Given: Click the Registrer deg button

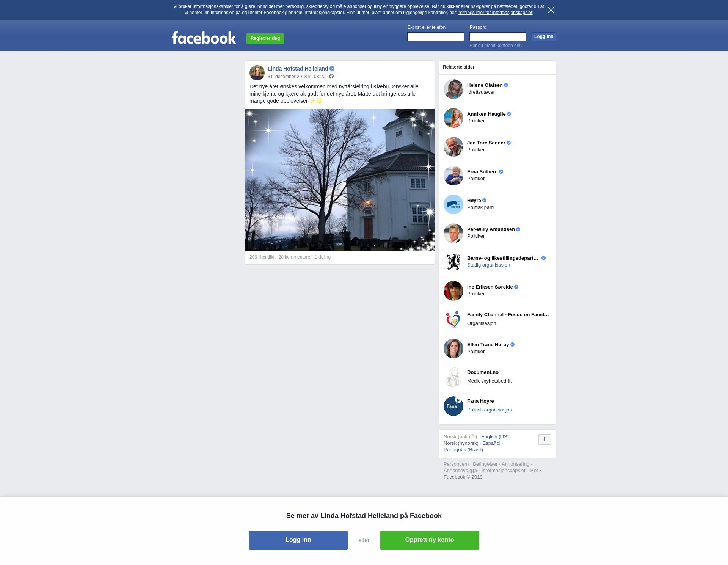Looking at the screenshot, I should [265, 39].
